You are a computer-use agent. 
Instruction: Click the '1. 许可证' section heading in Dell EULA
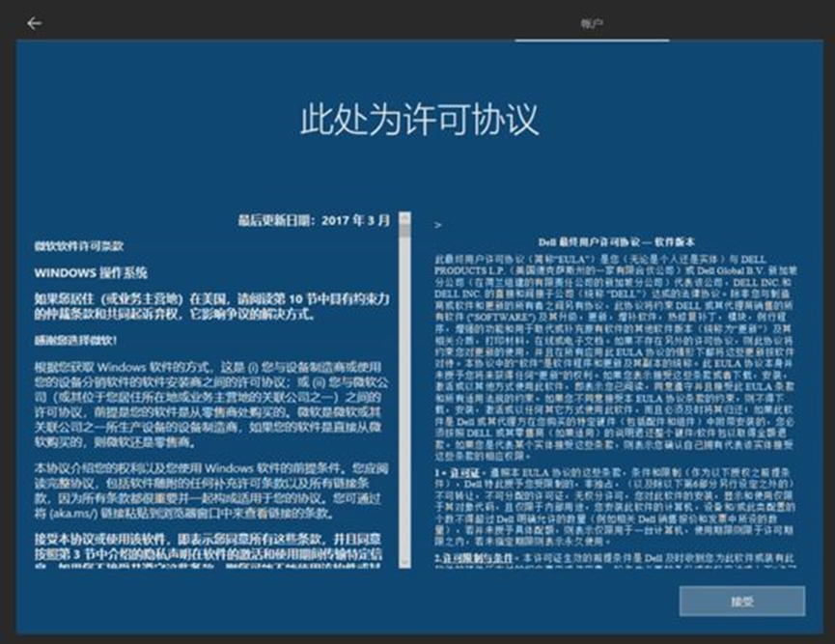458,473
